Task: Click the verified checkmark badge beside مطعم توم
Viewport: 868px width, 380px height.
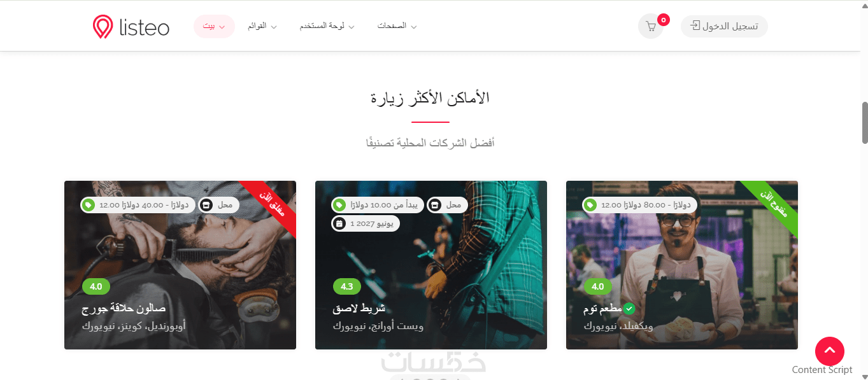Action: [x=629, y=308]
